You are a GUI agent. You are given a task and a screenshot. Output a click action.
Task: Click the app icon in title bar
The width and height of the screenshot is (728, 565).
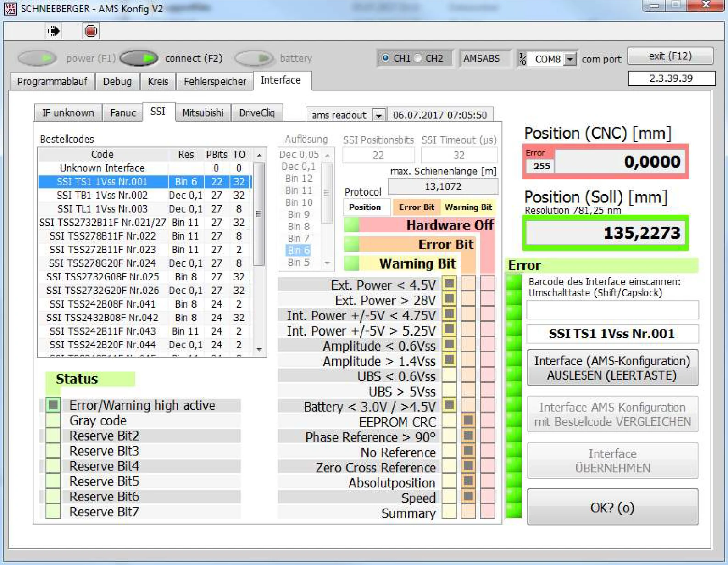click(x=10, y=8)
